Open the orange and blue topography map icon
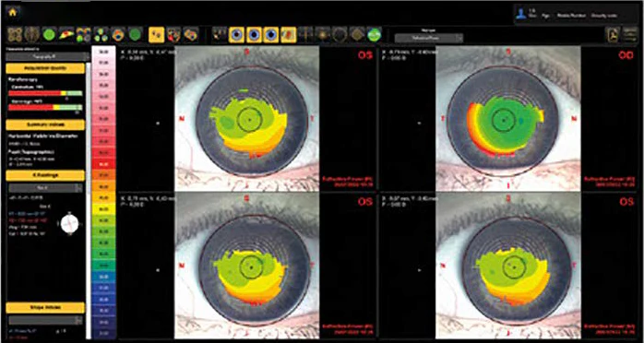Viewport: 644px width, 343px height. [118, 34]
